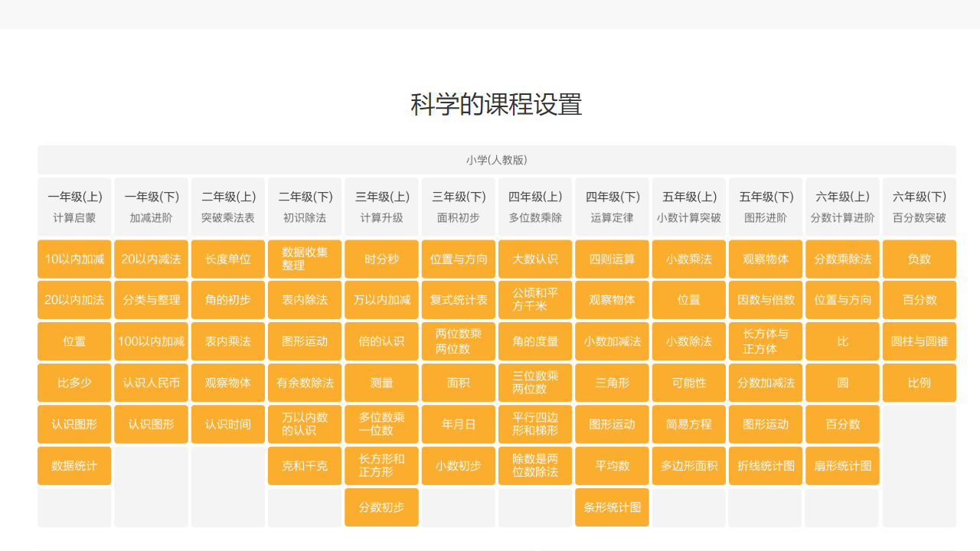Choose the 四年级(上) 多位数乘除 header
This screenshot has height=551, width=980.
535,207
